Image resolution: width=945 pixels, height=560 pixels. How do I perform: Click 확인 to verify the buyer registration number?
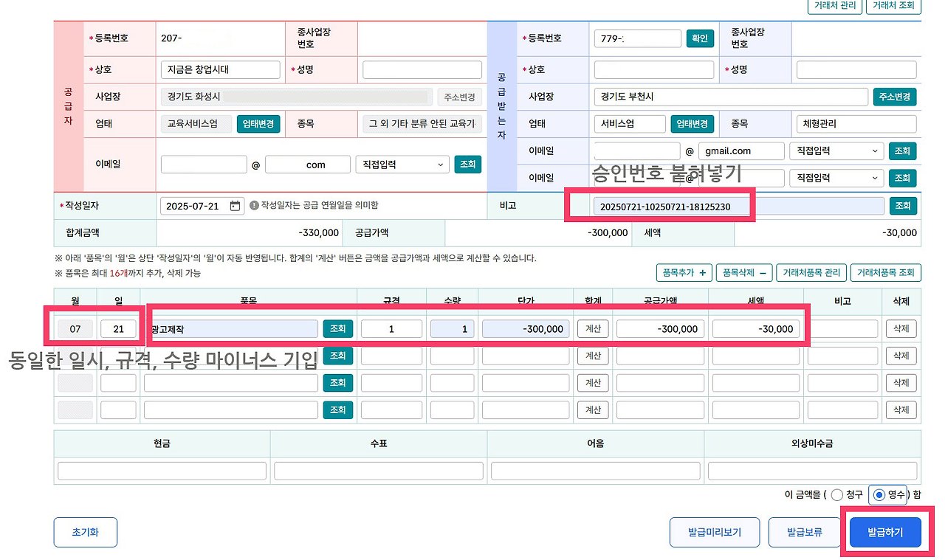pyautogui.click(x=699, y=38)
